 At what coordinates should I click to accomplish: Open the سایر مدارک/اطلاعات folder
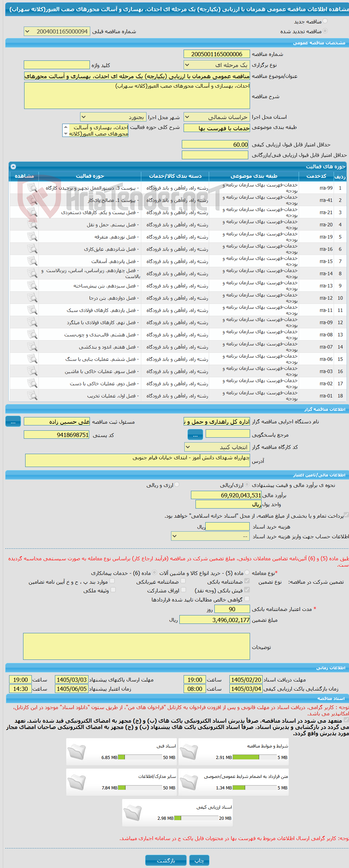click(x=77, y=782)
